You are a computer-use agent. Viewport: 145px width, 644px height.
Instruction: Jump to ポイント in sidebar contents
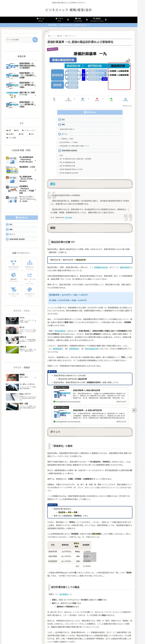12,234
